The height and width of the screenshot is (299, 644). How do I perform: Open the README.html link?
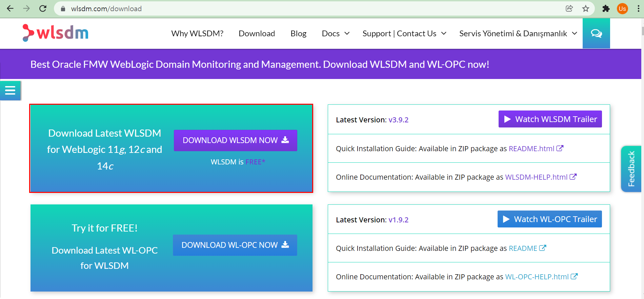click(531, 148)
